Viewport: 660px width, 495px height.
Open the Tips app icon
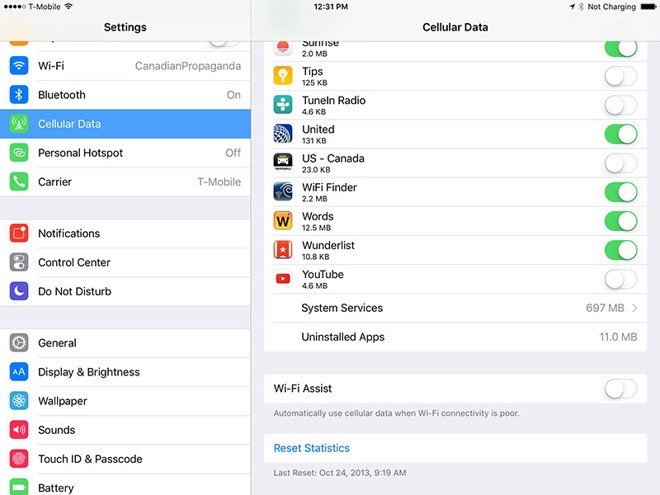tap(283, 76)
